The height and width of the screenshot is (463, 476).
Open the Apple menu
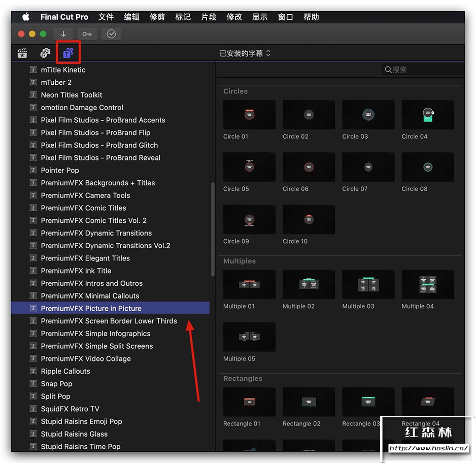[26, 17]
